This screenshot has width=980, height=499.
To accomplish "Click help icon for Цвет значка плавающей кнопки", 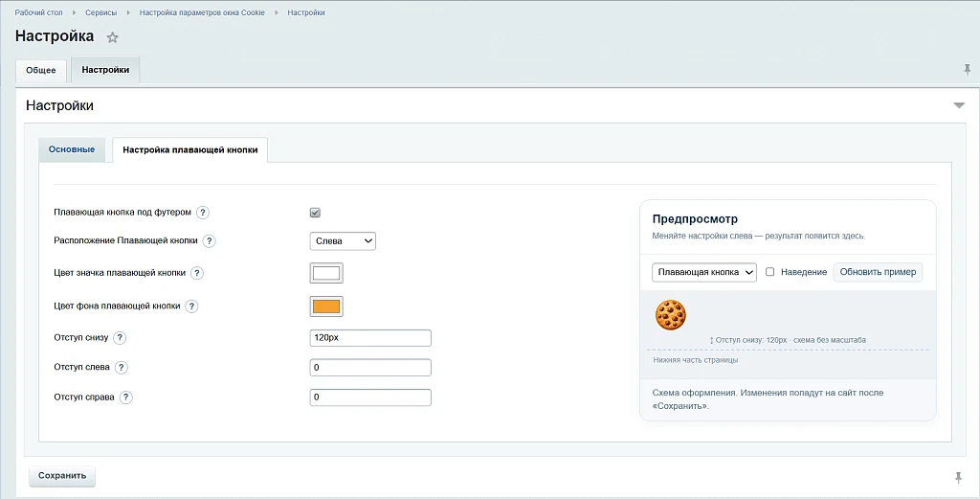I will (197, 273).
